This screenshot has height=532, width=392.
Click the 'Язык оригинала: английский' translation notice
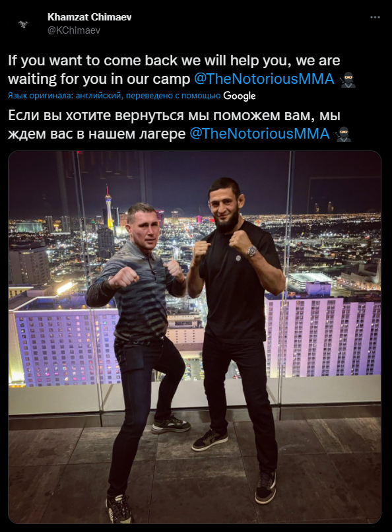click(x=65, y=96)
